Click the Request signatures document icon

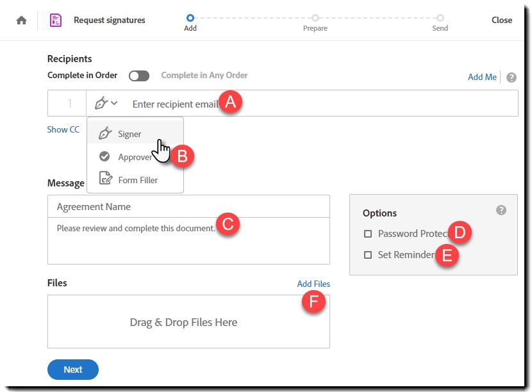pyautogui.click(x=56, y=20)
